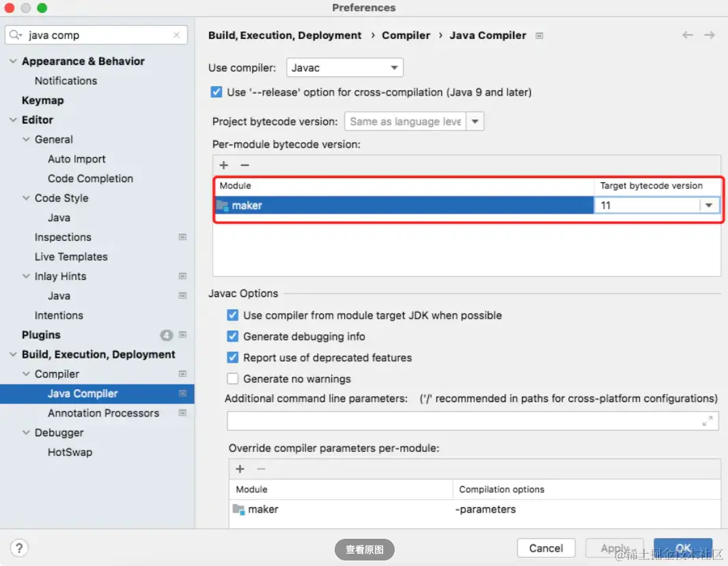This screenshot has width=728, height=566.
Task: Expand the additional command line parameters field
Action: [708, 421]
